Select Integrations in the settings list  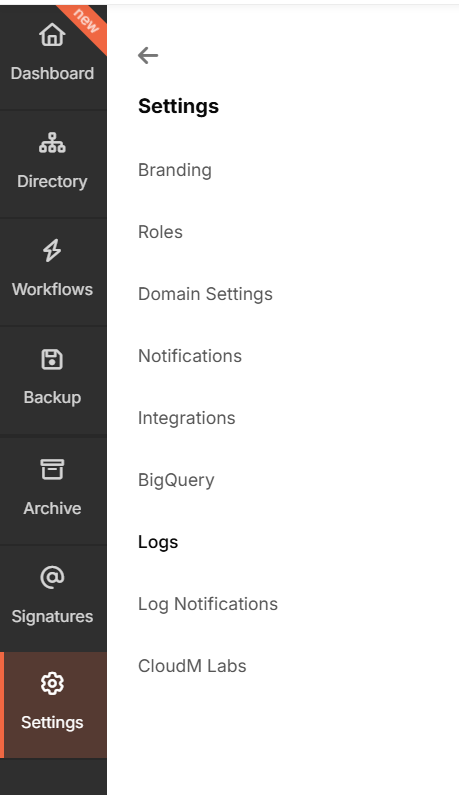click(x=187, y=418)
